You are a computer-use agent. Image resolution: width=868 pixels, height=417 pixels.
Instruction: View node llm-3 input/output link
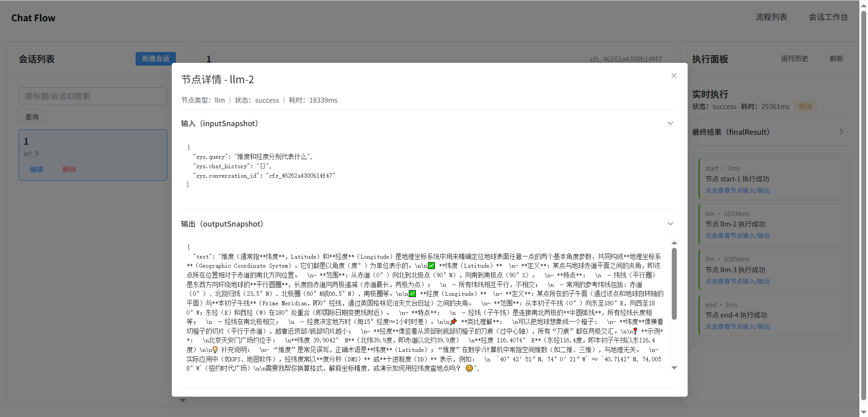tap(737, 281)
